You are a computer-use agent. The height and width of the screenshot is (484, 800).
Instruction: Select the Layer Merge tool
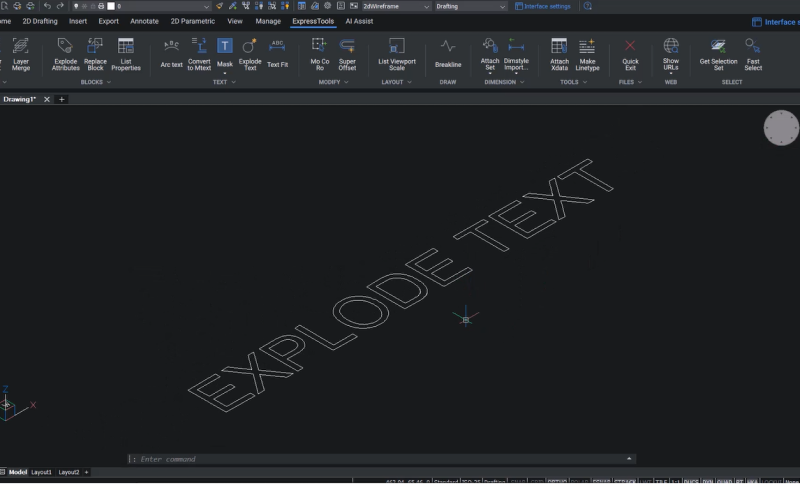pyautogui.click(x=21, y=54)
